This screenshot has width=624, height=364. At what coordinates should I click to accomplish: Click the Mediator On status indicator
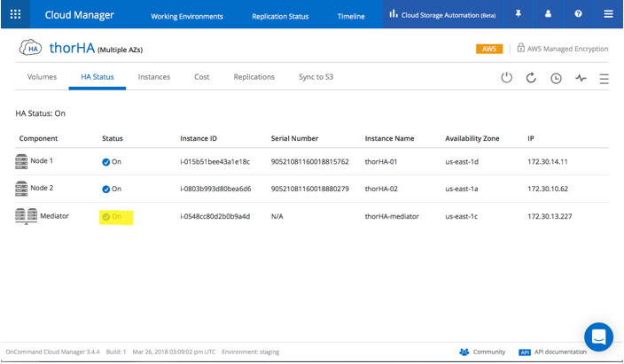(x=112, y=216)
